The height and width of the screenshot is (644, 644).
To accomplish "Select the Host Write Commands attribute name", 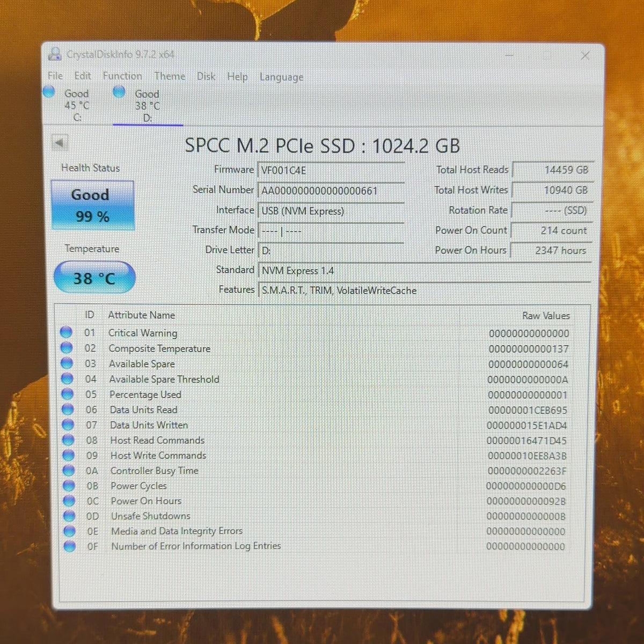I will pos(158,455).
